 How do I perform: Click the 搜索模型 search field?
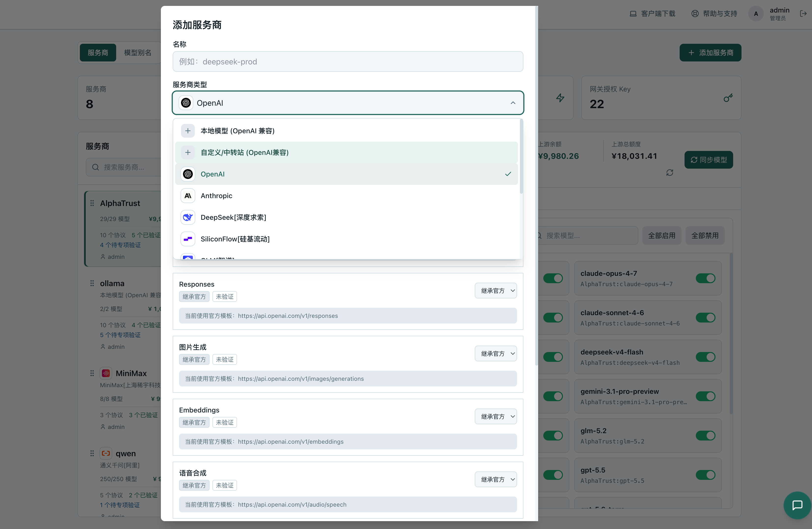point(588,236)
